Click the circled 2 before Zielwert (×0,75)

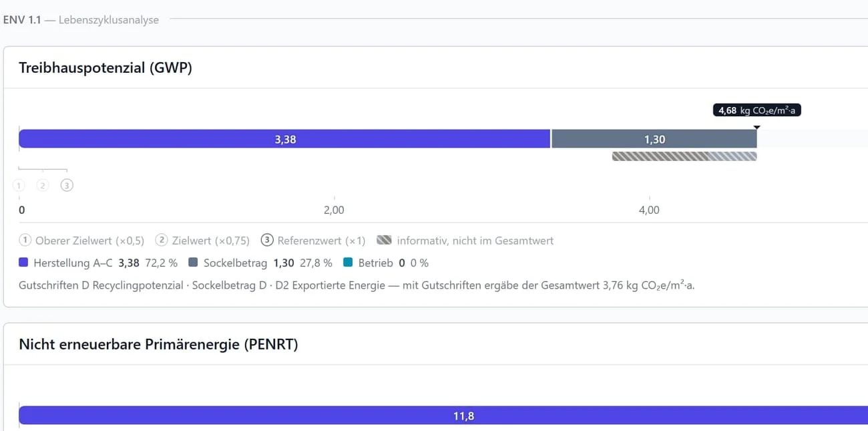click(x=161, y=241)
